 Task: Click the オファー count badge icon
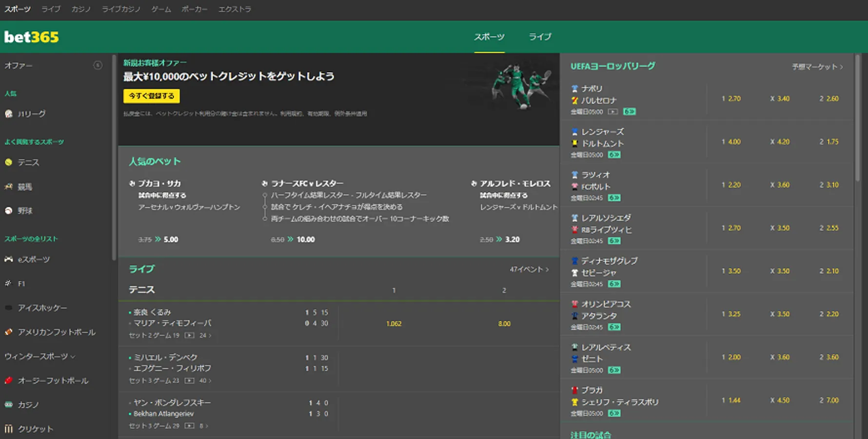click(98, 65)
